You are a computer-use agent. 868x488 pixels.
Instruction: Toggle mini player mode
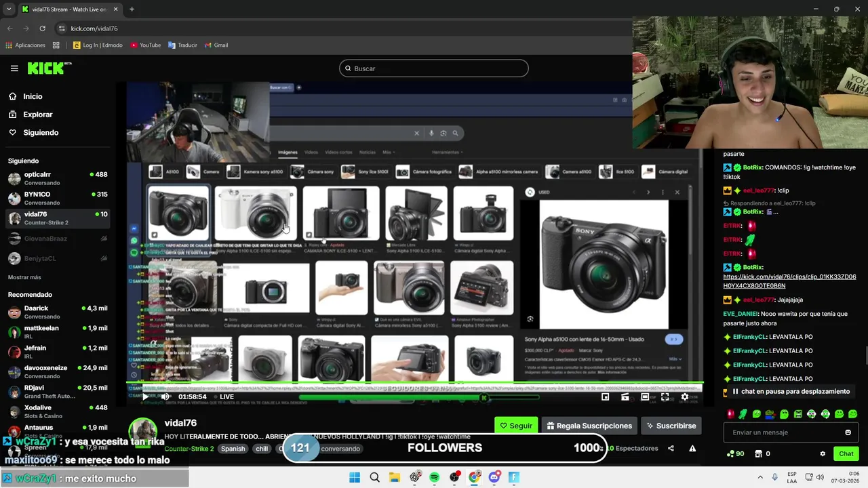[x=605, y=396]
